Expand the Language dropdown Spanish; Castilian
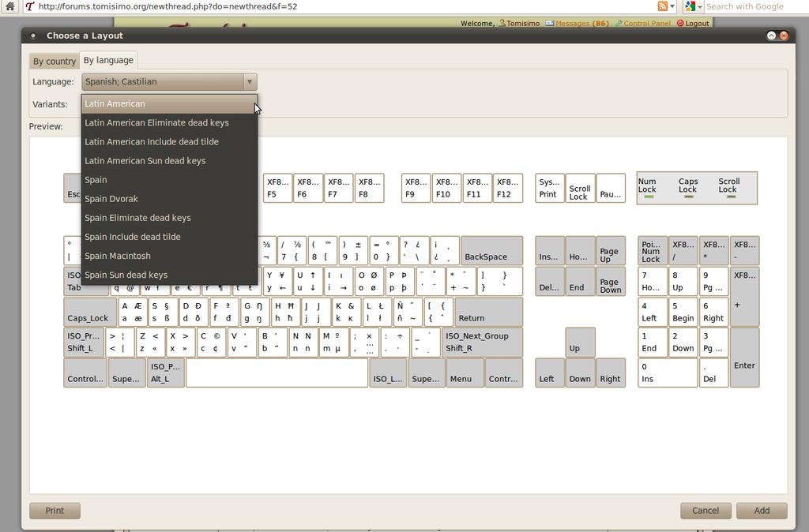 click(169, 82)
